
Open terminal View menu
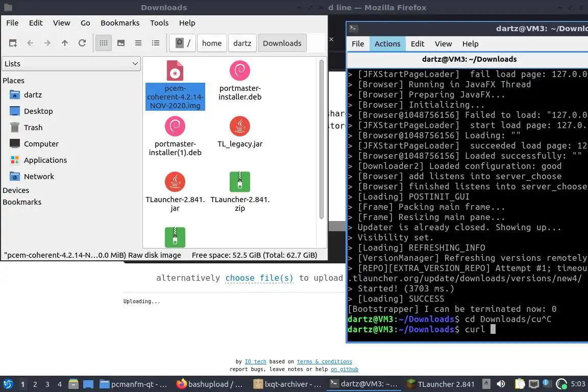[x=443, y=44]
